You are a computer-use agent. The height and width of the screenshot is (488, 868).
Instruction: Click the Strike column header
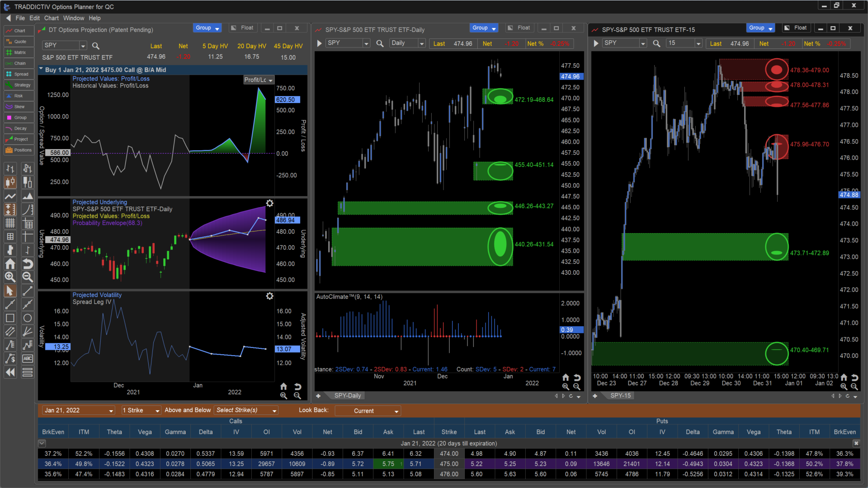[x=449, y=432]
